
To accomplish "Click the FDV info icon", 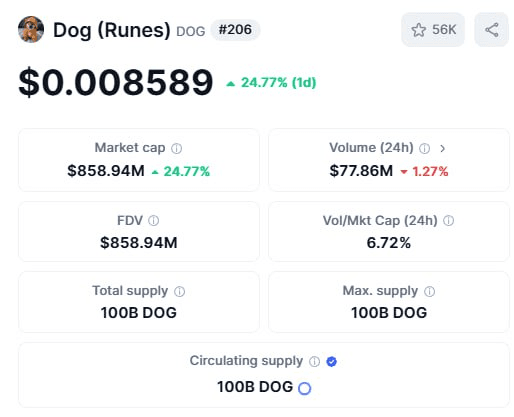I will [153, 220].
